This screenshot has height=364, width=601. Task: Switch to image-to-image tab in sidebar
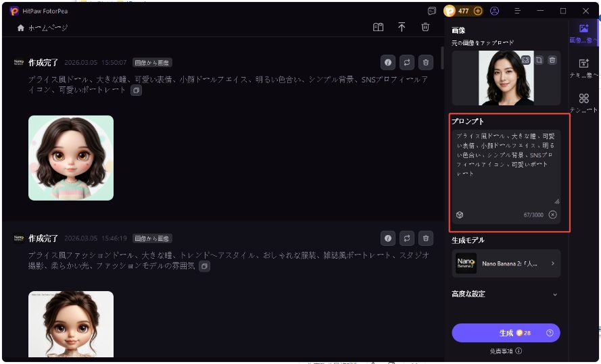click(583, 33)
